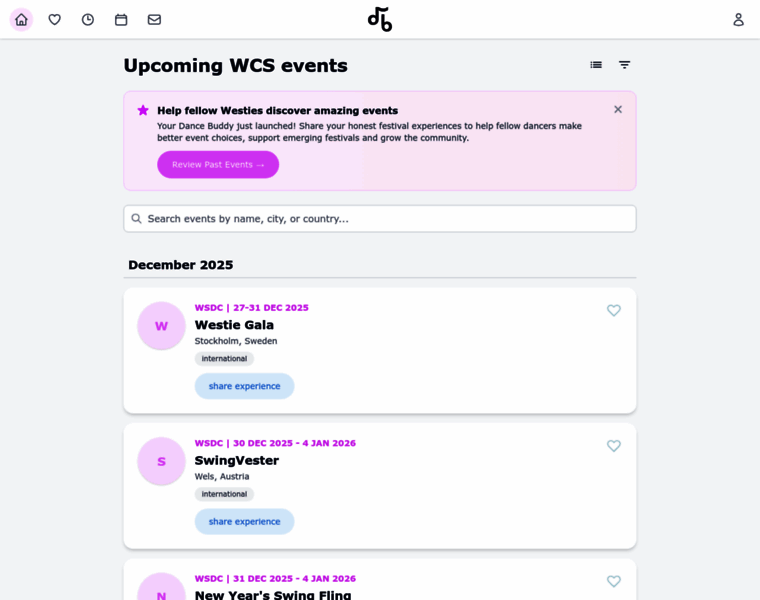Favorite the New Year's Swing Fling event
Viewport: 760px width, 600px height.
614,581
